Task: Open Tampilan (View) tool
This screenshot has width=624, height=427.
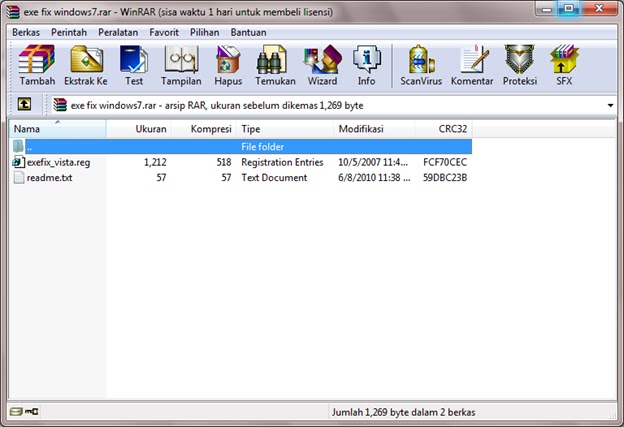Action: [x=181, y=60]
